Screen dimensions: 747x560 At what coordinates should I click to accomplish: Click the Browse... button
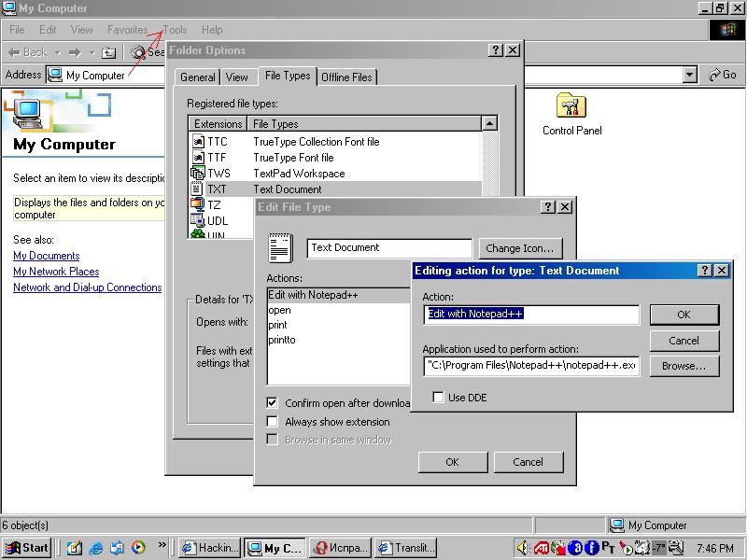tap(684, 366)
